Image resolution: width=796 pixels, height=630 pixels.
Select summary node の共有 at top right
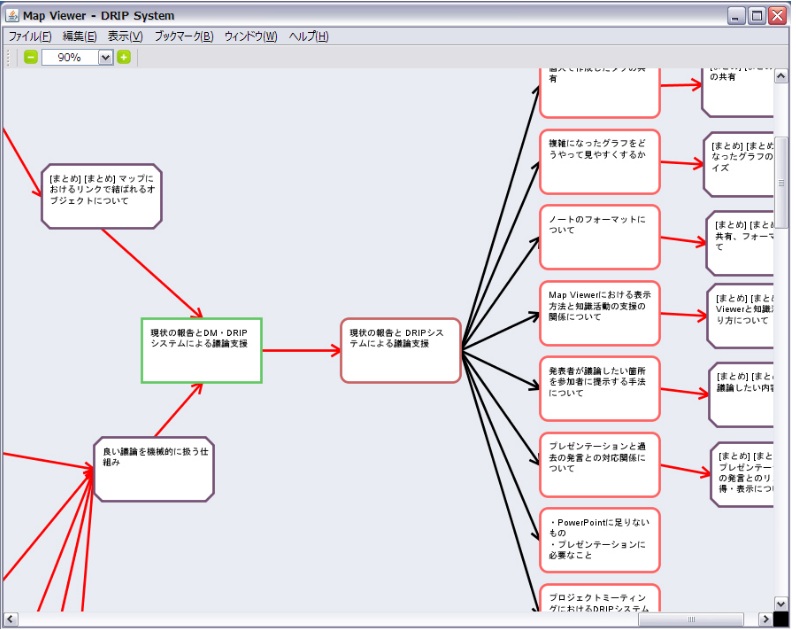tap(737, 92)
